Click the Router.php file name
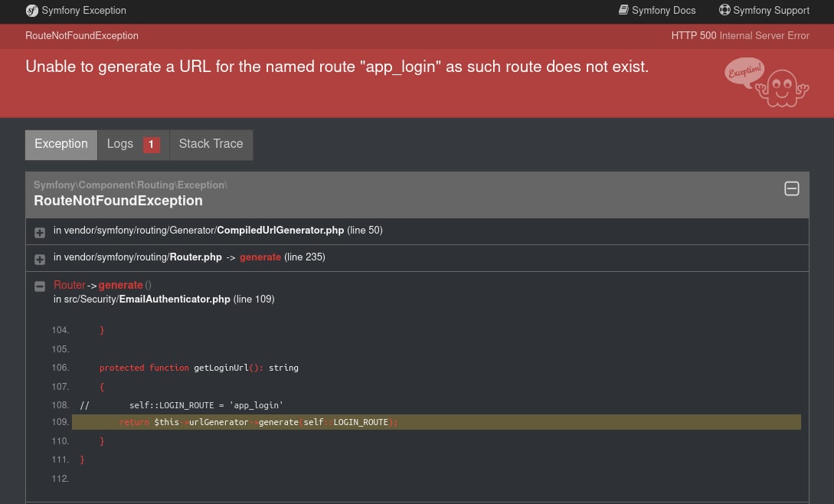 tap(196, 257)
